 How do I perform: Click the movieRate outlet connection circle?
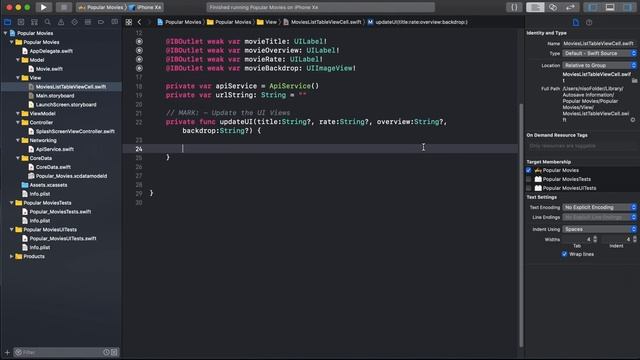139,59
